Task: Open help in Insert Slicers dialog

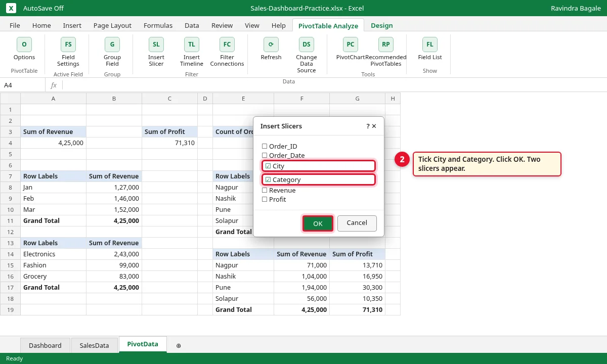Action: [368, 126]
